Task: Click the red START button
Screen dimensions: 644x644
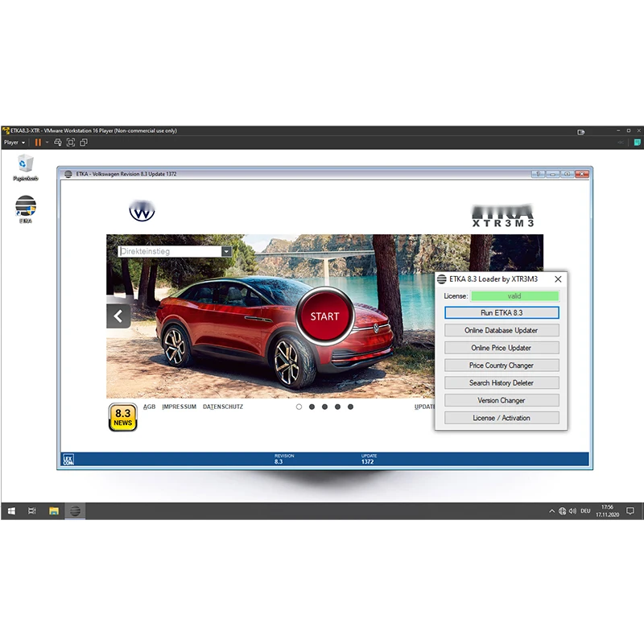Action: [x=324, y=316]
